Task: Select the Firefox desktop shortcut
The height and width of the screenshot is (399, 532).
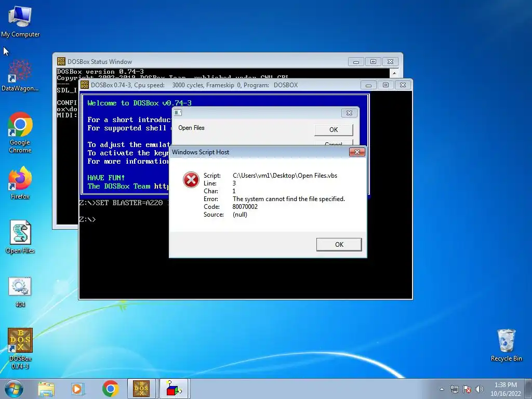Action: [x=20, y=182]
